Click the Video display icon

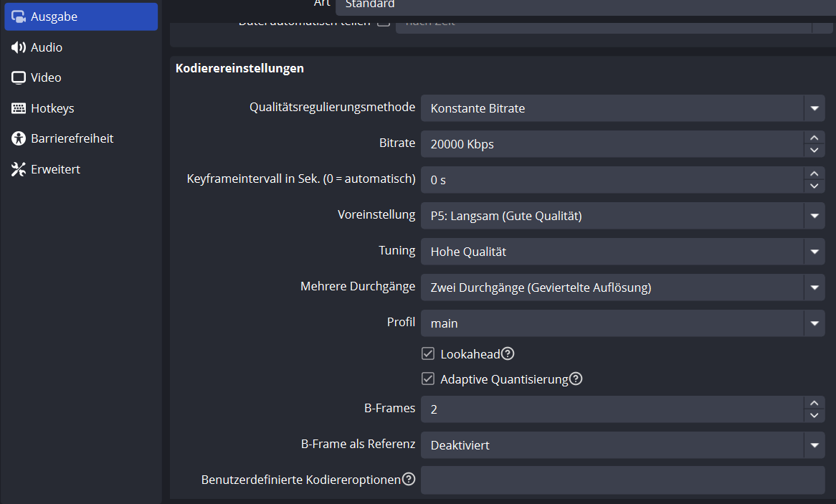click(19, 78)
